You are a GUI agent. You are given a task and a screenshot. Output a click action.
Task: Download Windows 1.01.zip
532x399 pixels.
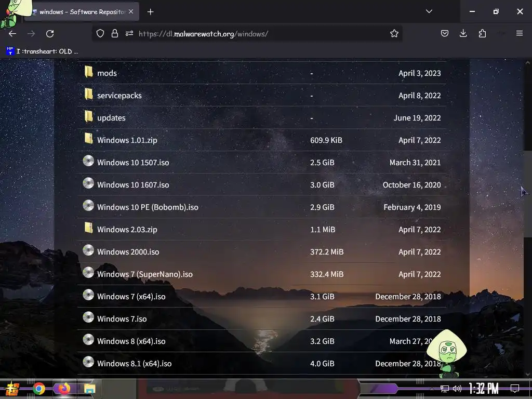pyautogui.click(x=127, y=140)
